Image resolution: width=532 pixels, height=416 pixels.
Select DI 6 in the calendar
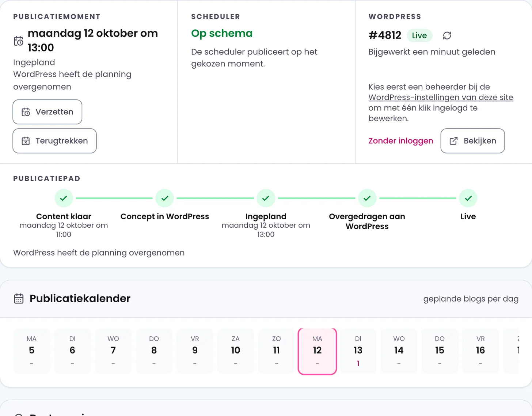pos(72,351)
